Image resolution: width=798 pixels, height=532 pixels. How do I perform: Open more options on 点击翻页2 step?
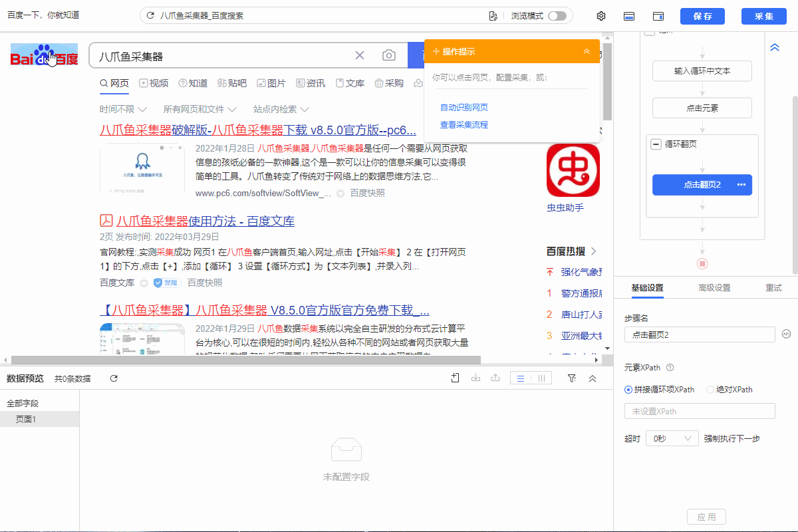point(741,185)
